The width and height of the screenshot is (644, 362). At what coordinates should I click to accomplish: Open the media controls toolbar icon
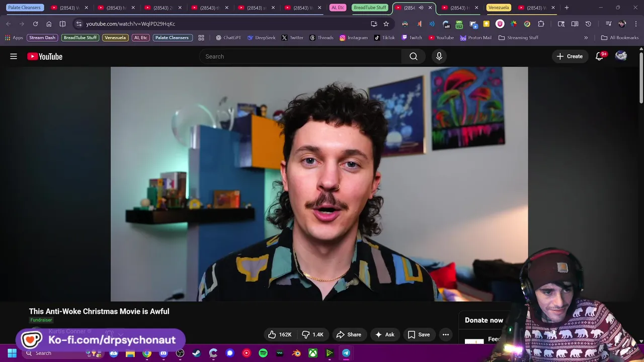[608, 24]
